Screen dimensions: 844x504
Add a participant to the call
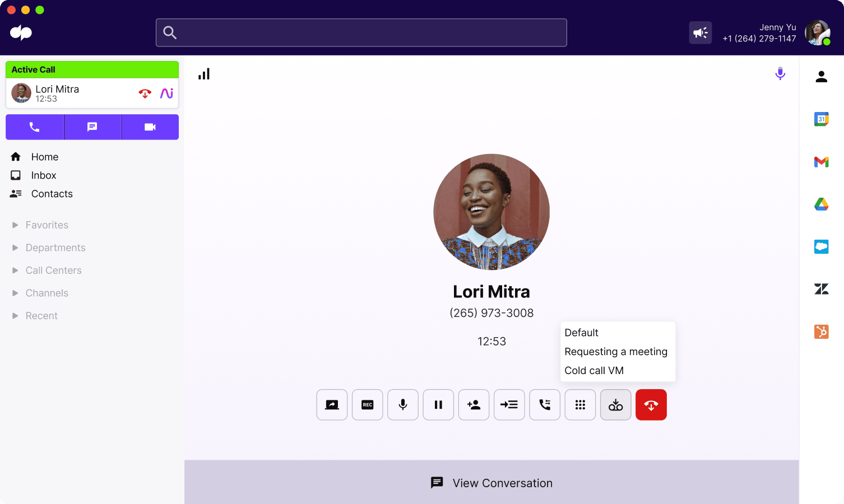[474, 404]
